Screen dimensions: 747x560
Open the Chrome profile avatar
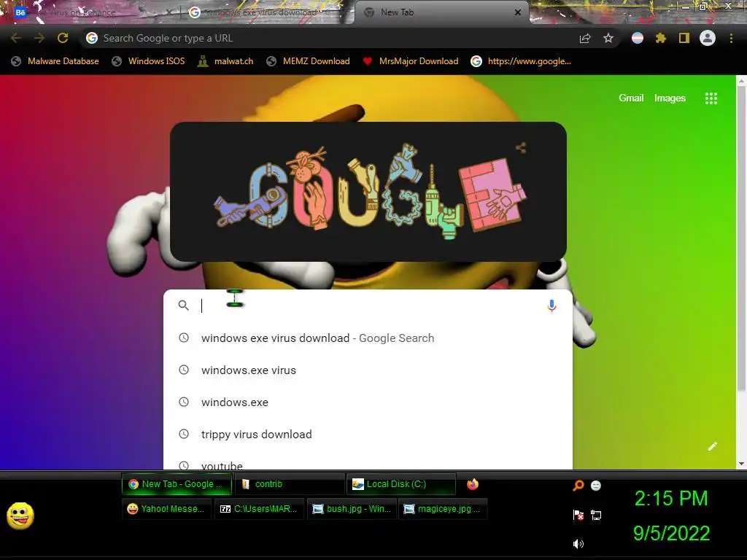click(708, 38)
